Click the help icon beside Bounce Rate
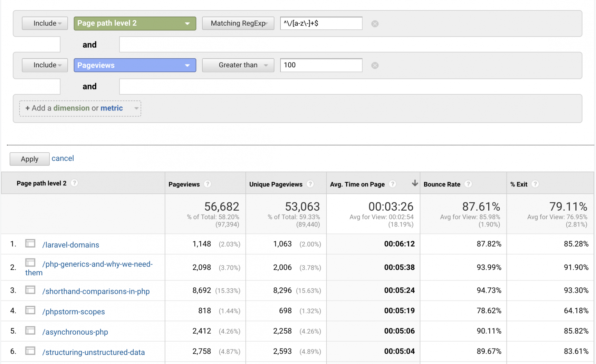This screenshot has width=596, height=364. pyautogui.click(x=468, y=184)
